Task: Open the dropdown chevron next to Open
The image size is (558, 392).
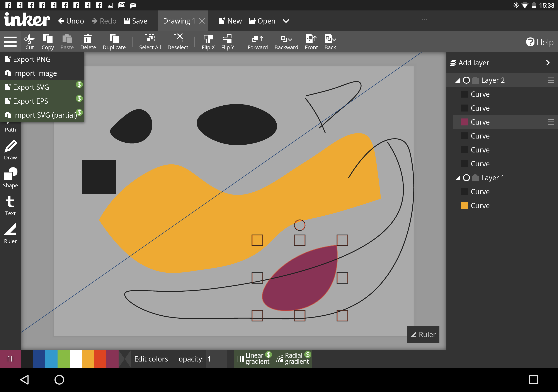Action: click(286, 21)
